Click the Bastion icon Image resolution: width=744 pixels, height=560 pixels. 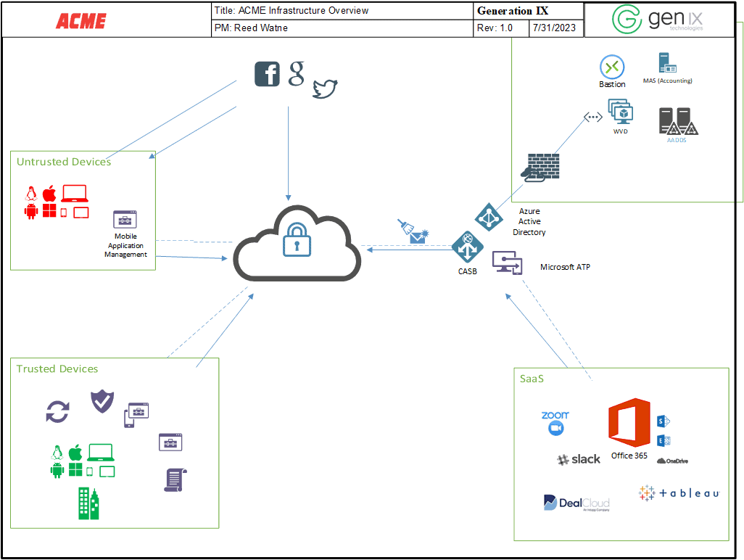[612, 67]
